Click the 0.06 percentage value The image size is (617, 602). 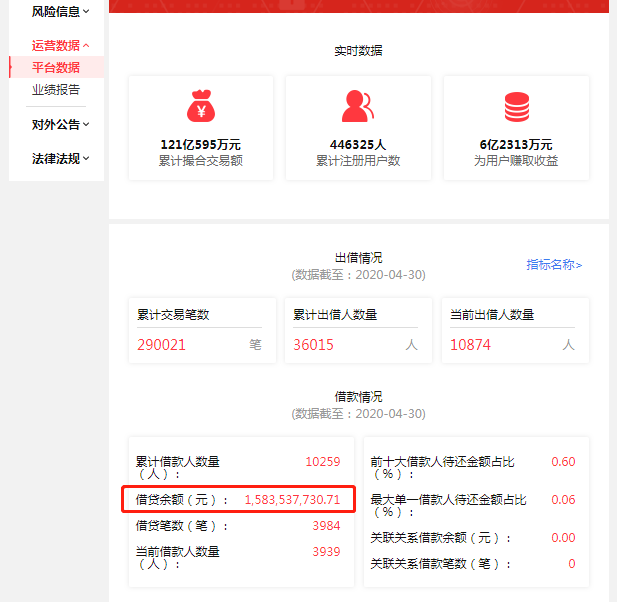coord(563,500)
